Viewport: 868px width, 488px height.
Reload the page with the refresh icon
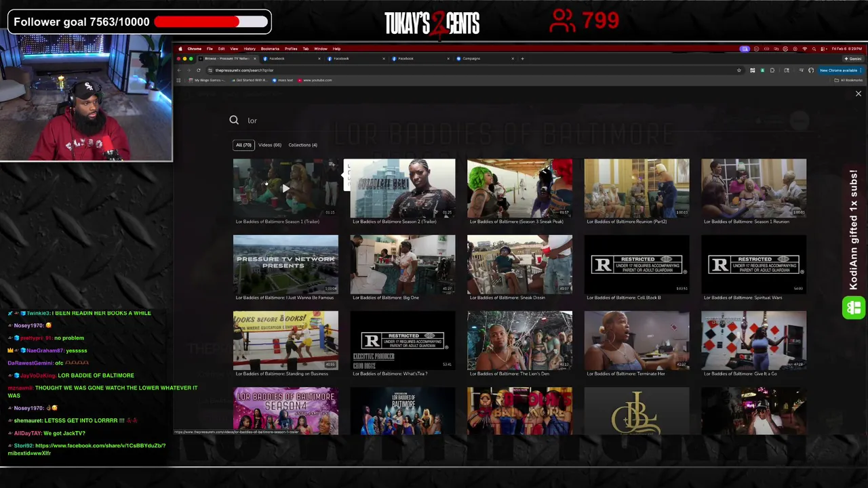coord(199,70)
